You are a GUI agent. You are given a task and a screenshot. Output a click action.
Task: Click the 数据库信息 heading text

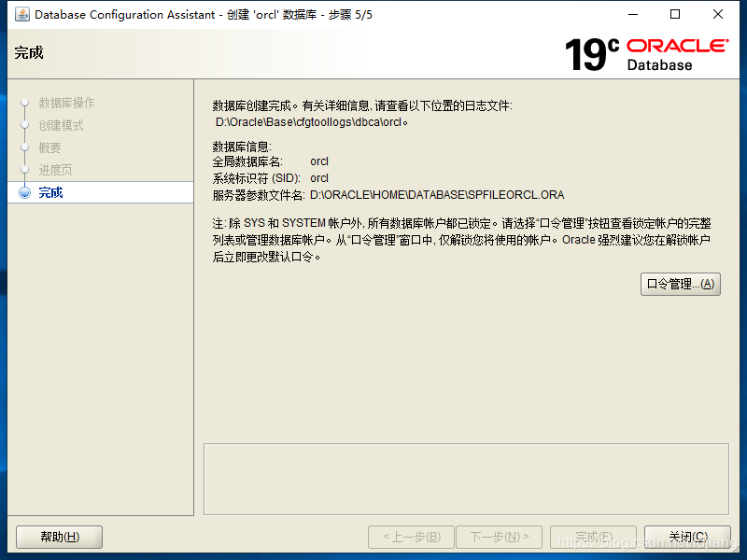tap(242, 147)
